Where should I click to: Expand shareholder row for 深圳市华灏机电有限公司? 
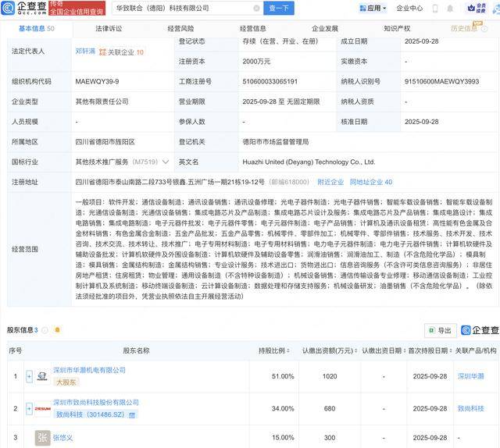(x=29, y=376)
